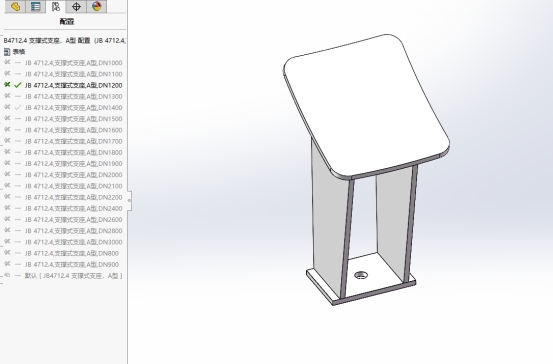Screen dimensions: 553x364
Task: Select configuration A型,DN2000
Action: tap(74, 175)
